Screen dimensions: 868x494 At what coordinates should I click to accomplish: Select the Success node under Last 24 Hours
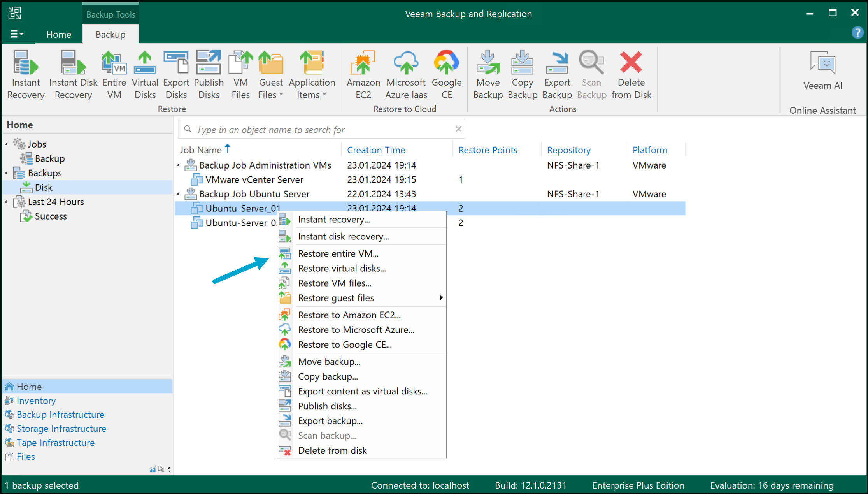point(51,216)
